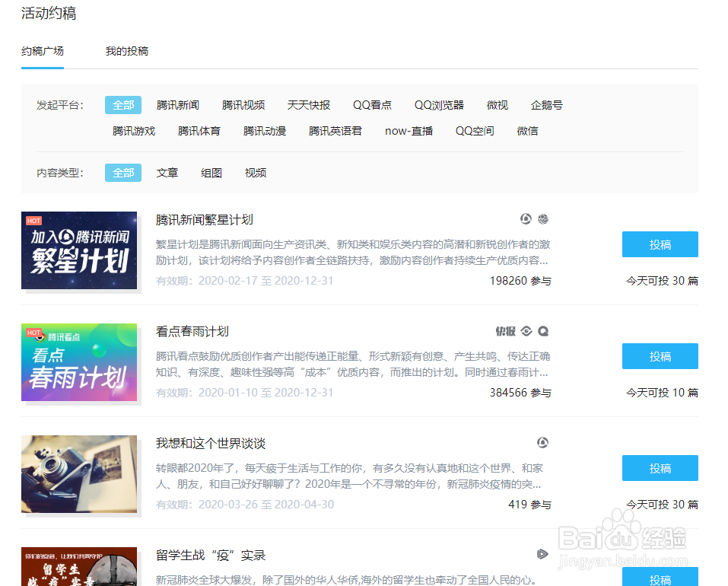Select 全部 under 内容类型 filter

pos(123,173)
